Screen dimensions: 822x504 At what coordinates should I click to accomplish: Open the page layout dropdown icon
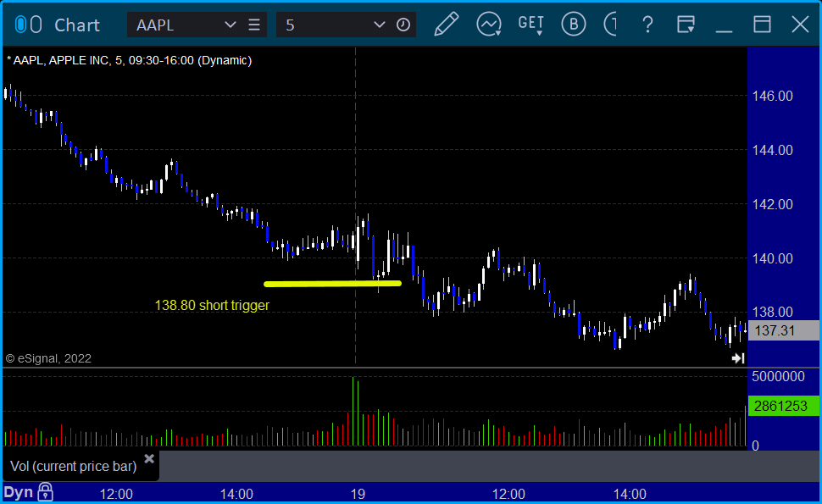pyautogui.click(x=686, y=25)
